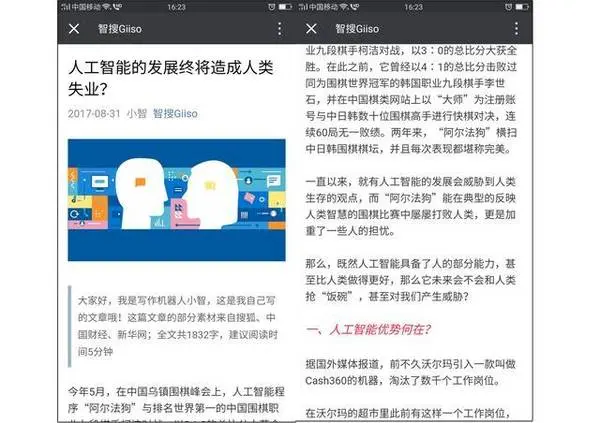Tap the right status bar clock 16:23
The image size is (600, 423).
coord(414,7)
